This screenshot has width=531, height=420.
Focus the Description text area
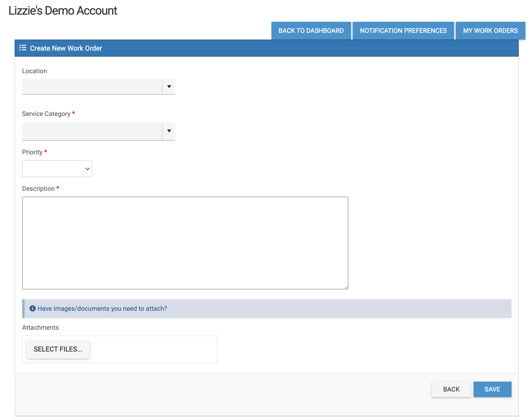pyautogui.click(x=185, y=243)
